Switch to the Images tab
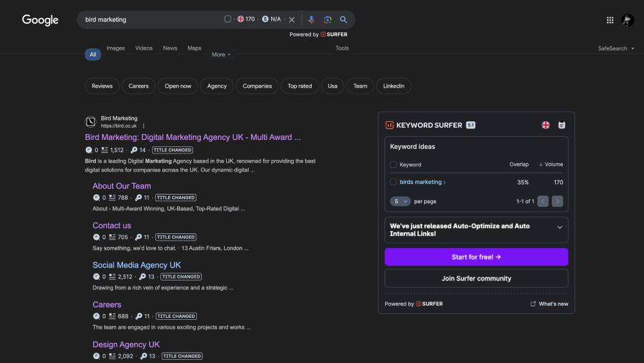 115,48
